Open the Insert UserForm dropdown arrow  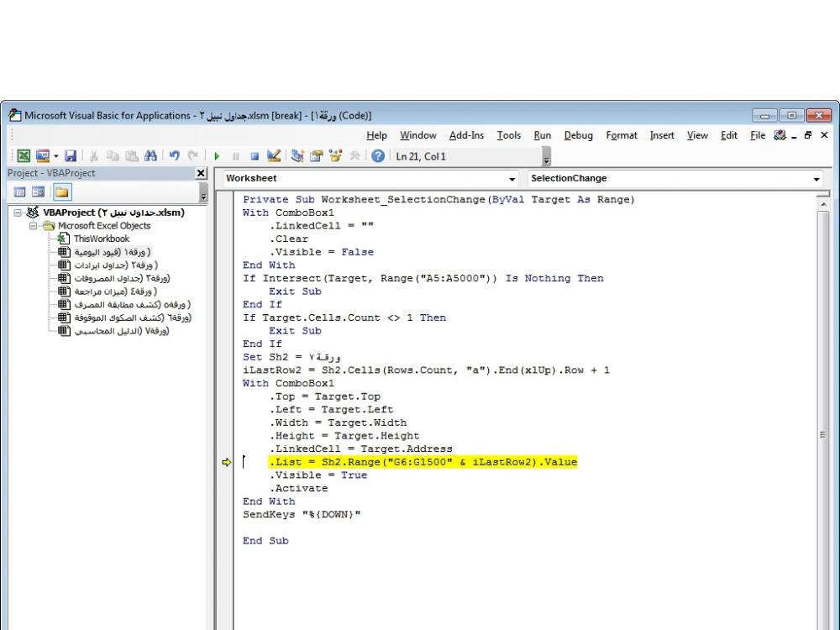click(x=55, y=156)
